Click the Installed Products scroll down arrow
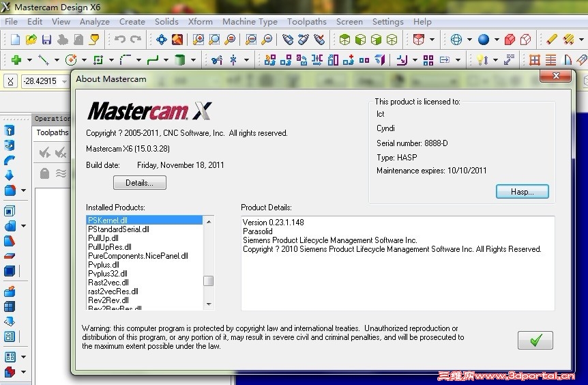588x385 pixels. tap(209, 304)
